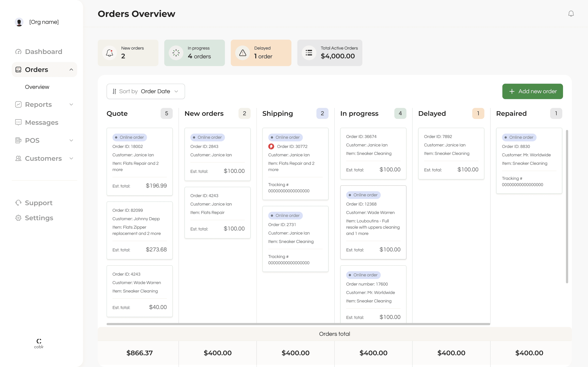Click the Support headset icon
Viewport: 588px width, 367px height.
click(19, 203)
